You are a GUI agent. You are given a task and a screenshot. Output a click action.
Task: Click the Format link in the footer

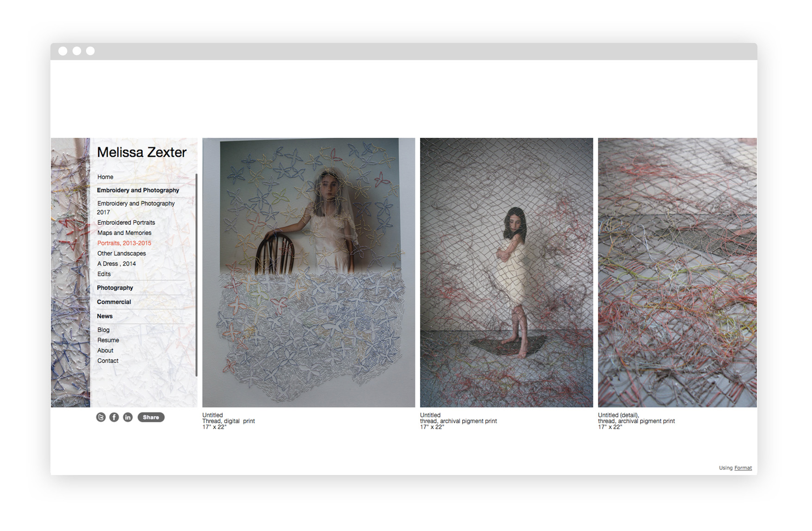coord(743,468)
